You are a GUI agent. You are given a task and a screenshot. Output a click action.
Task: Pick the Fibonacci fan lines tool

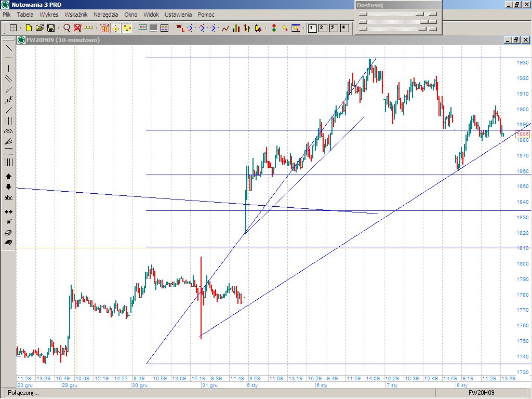click(x=8, y=141)
